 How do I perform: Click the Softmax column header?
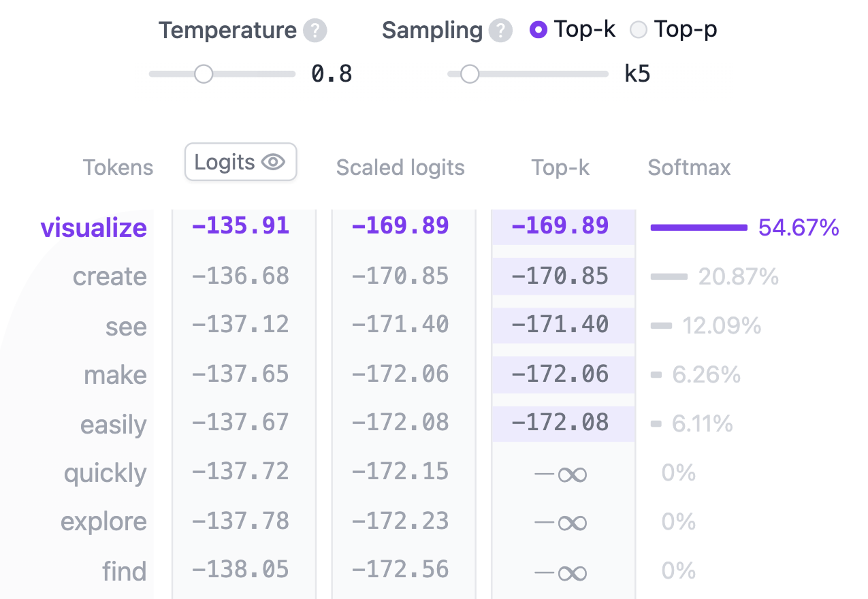pos(689,167)
